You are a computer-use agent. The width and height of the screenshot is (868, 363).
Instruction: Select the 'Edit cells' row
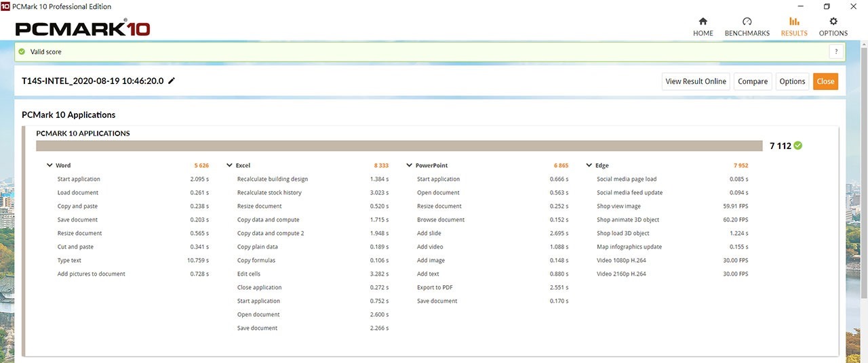[313, 274]
